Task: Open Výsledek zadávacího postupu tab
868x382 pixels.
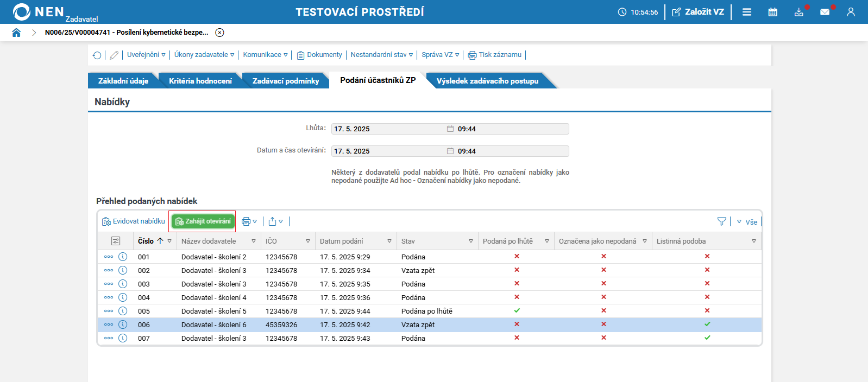Action: click(x=487, y=81)
